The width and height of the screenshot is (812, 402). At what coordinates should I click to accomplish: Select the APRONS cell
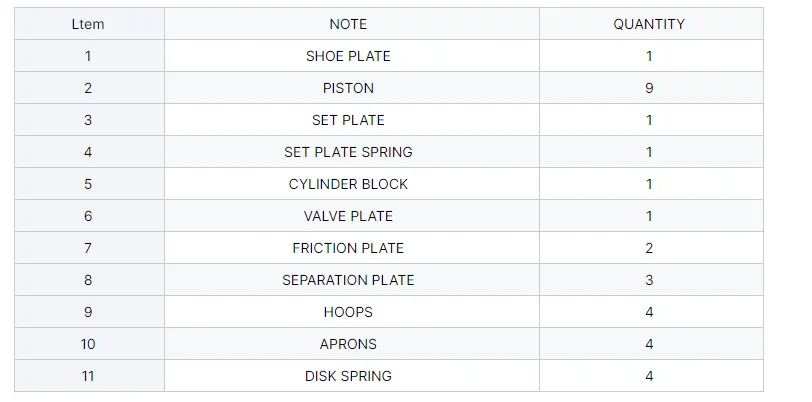tap(352, 344)
